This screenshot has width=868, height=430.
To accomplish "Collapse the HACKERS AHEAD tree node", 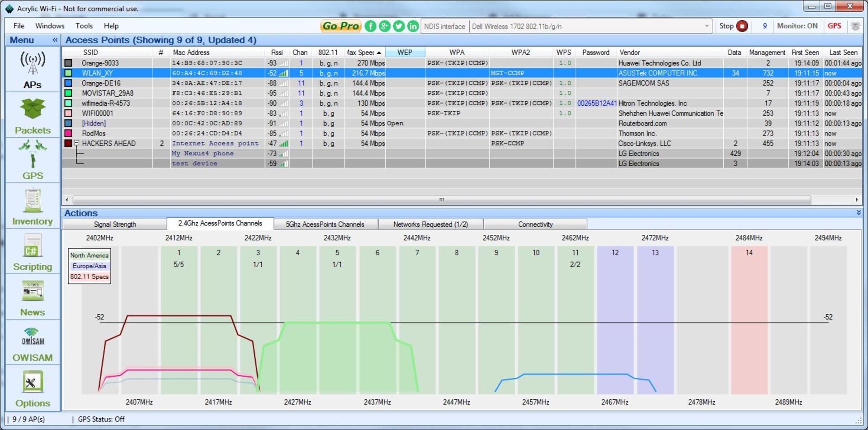I will tap(77, 143).
